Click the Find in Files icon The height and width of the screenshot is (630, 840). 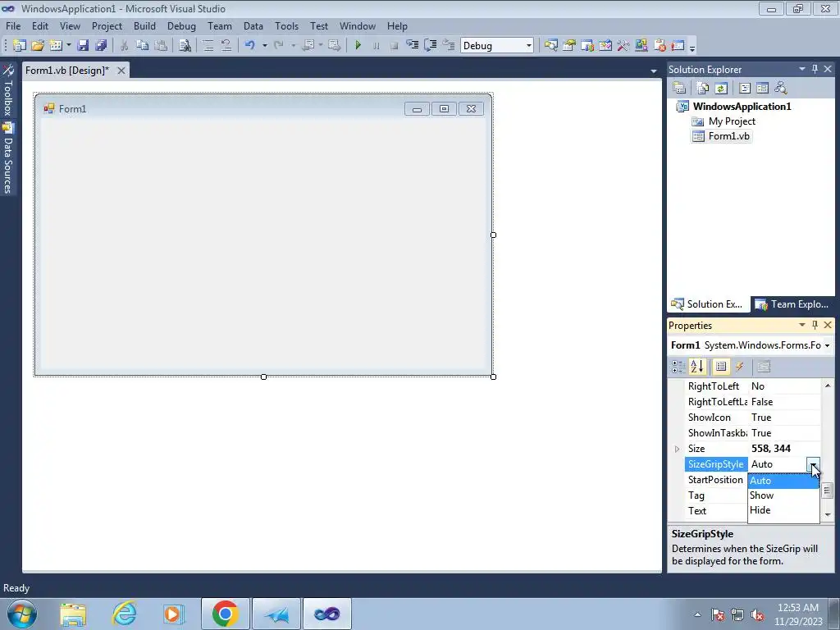[185, 46]
